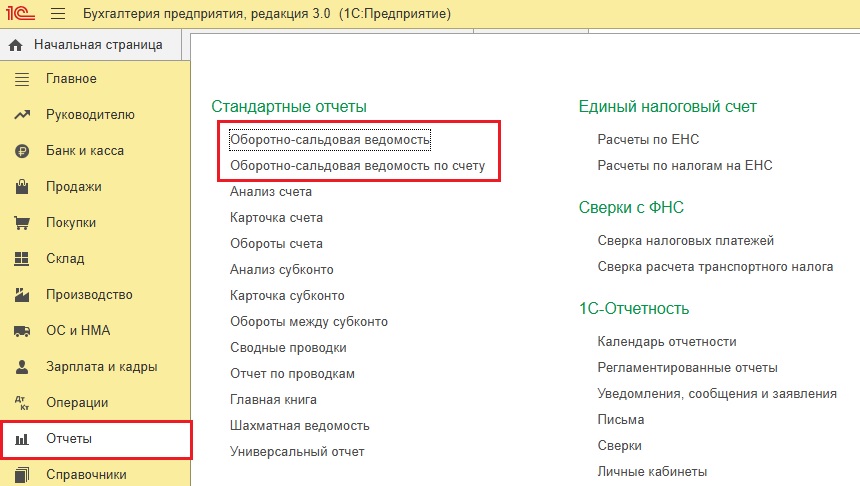Click the Покупки shopping cart icon
Image resolution: width=860 pixels, height=486 pixels.
coord(22,223)
